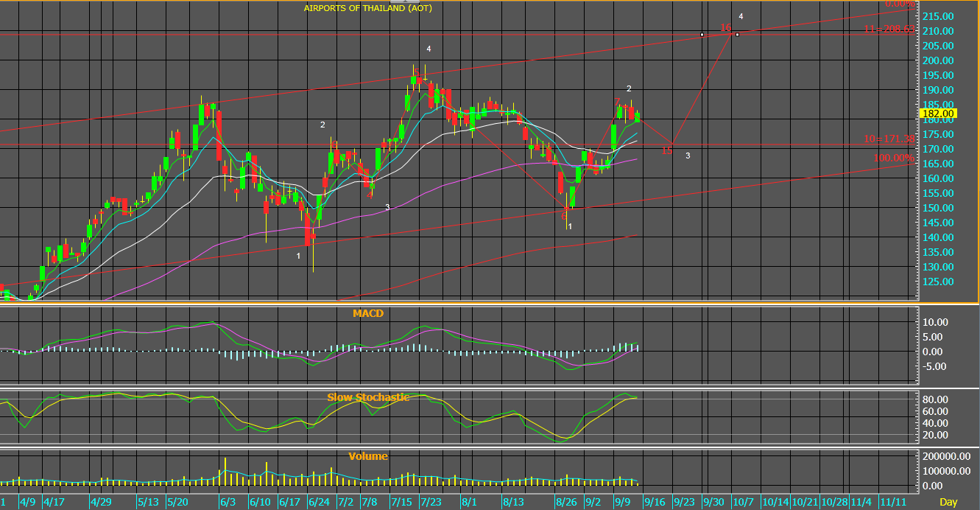Select right white handle near wave 4 target

click(737, 35)
